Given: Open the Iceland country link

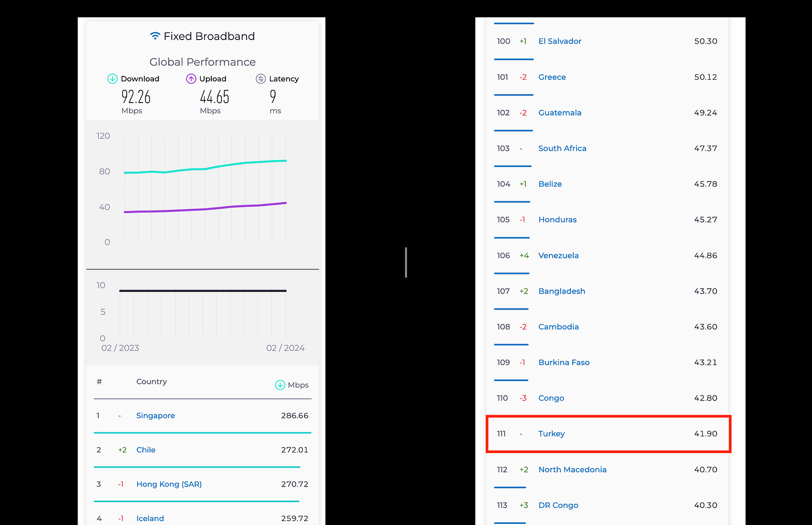Looking at the screenshot, I should [x=150, y=518].
